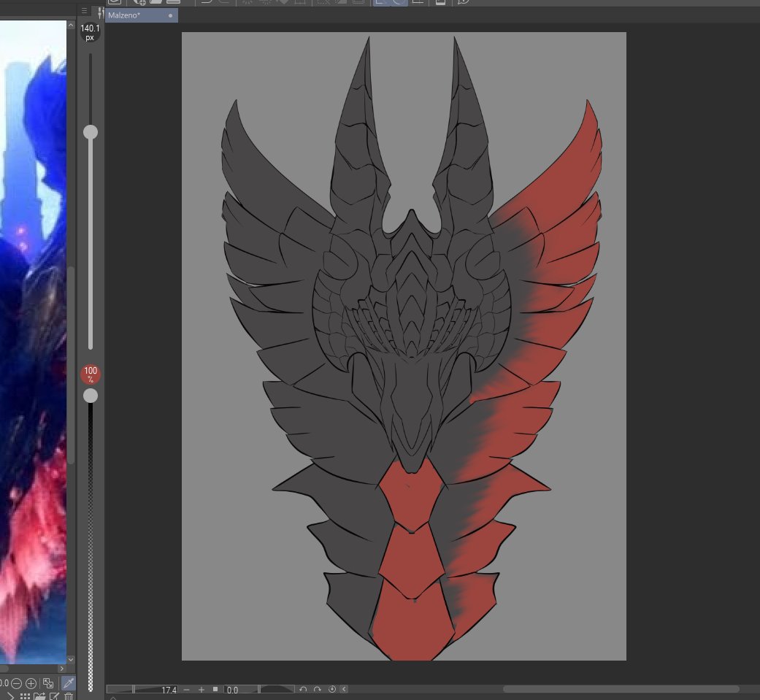
Task: Zoom out the Sub View reference image
Action: [16, 683]
